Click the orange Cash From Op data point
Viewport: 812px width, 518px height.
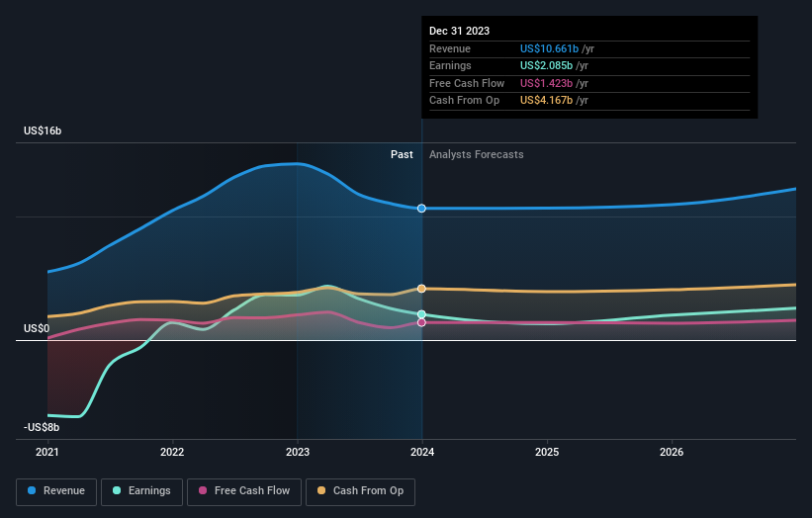point(421,289)
